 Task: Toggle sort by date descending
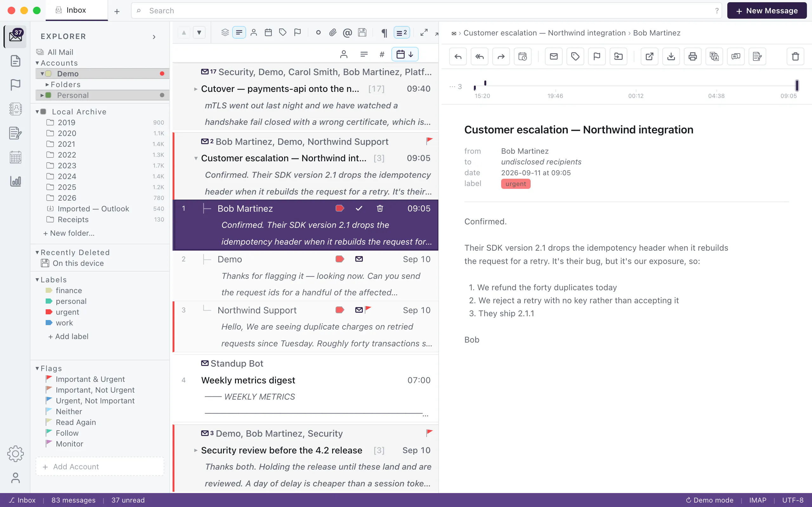click(x=405, y=54)
